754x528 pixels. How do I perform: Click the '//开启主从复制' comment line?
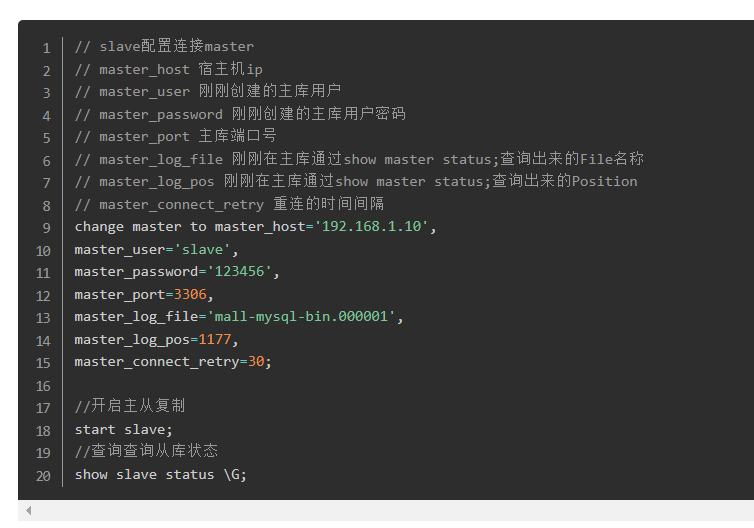pos(129,407)
